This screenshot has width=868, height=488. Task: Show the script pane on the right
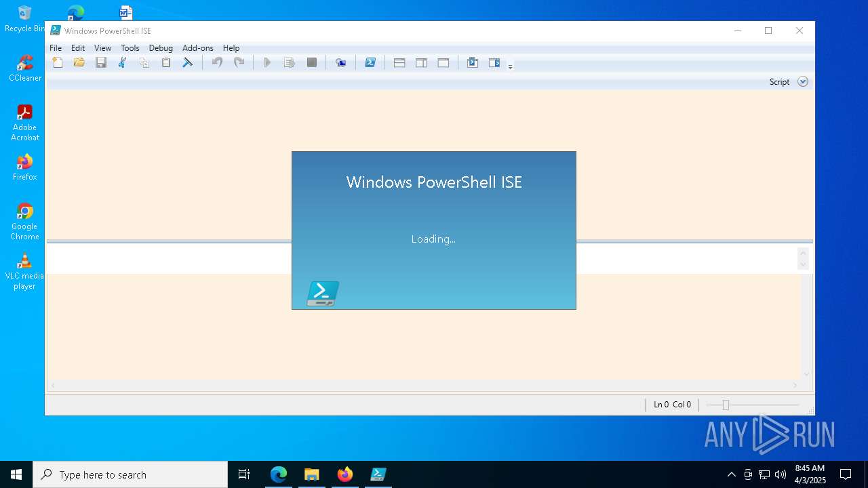pyautogui.click(x=421, y=63)
